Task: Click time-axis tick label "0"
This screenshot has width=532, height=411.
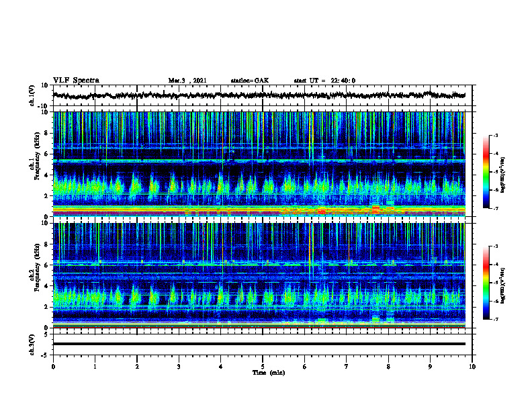Action: (x=53, y=367)
